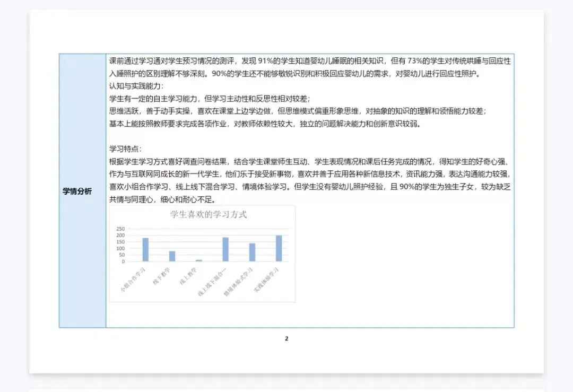The height and width of the screenshot is (392, 573).
Task: Click the line starting "作为与互联网同成长的新一代学生"
Action: (x=309, y=175)
